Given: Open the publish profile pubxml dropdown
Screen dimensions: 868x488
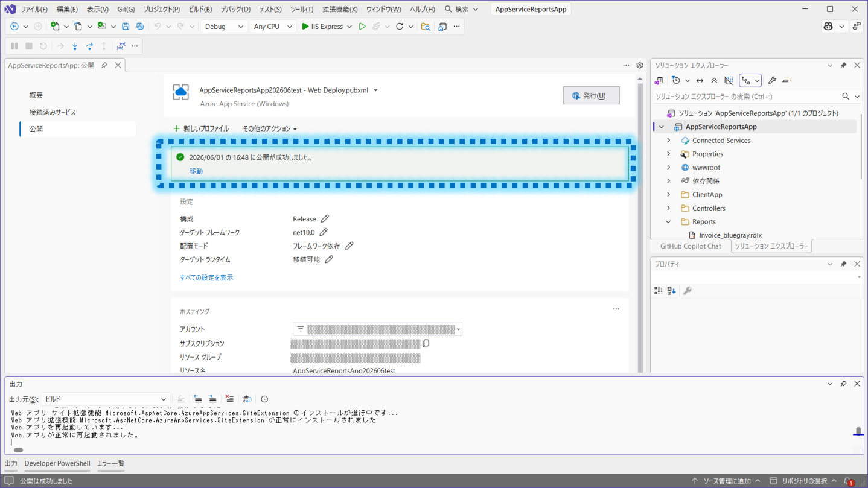Looking at the screenshot, I should pyautogui.click(x=375, y=90).
